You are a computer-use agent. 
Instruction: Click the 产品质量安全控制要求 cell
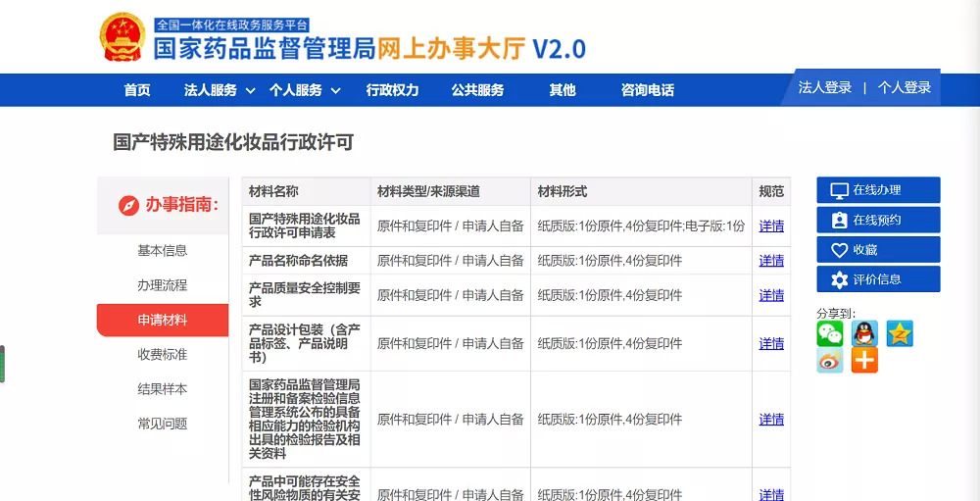(306, 295)
